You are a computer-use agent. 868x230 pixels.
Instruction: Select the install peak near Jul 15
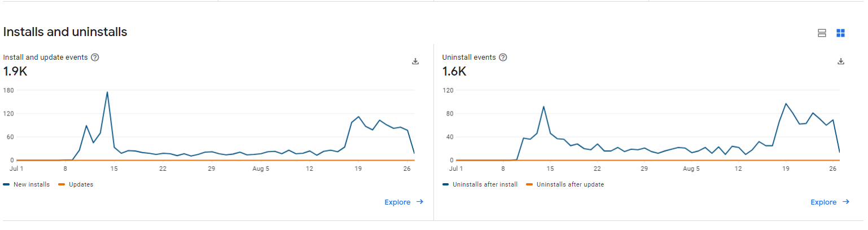[x=107, y=92]
